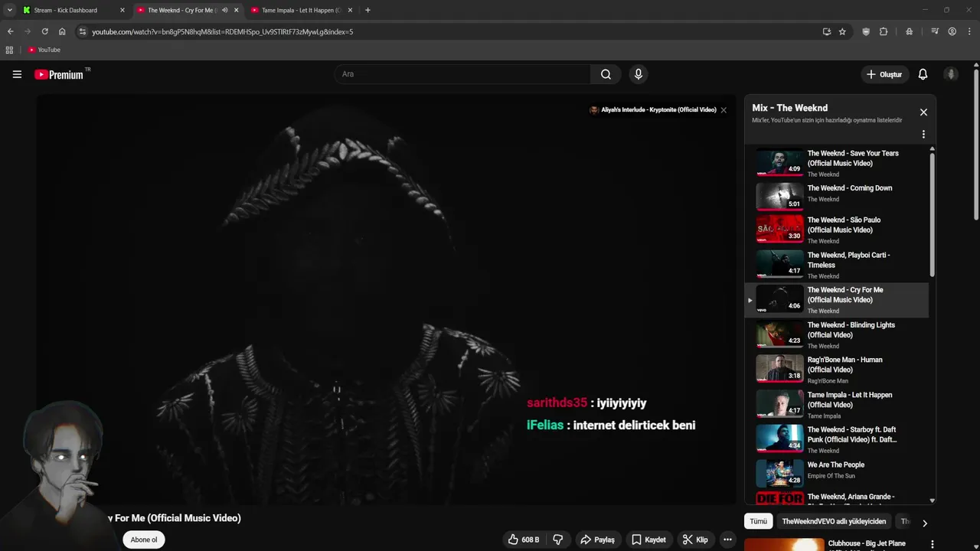Reload the page in browser toolbar
The height and width of the screenshot is (551, 980).
click(44, 31)
